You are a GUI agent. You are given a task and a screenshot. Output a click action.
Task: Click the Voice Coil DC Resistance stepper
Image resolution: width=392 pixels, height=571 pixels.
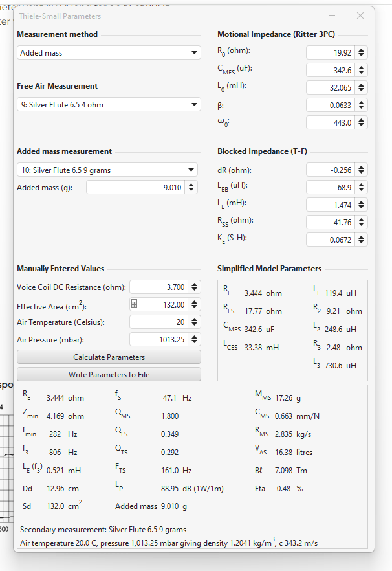coord(194,287)
